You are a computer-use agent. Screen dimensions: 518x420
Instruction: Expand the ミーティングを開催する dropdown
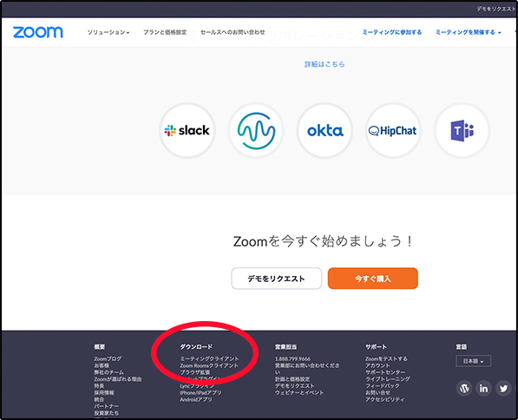pyautogui.click(x=469, y=32)
